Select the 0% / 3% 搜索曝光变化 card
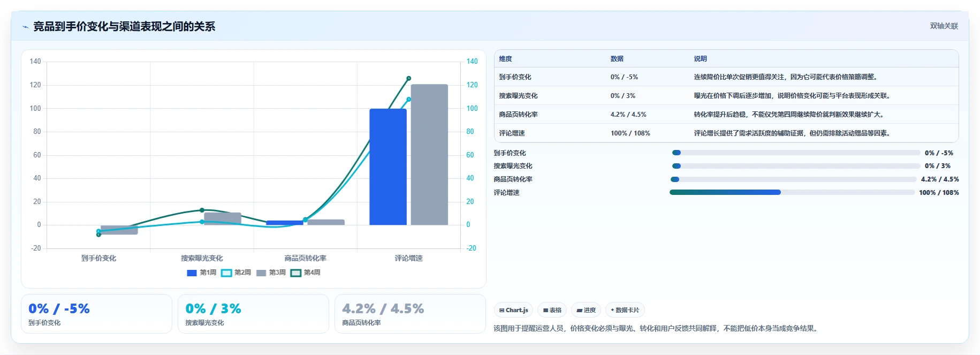 point(253,314)
